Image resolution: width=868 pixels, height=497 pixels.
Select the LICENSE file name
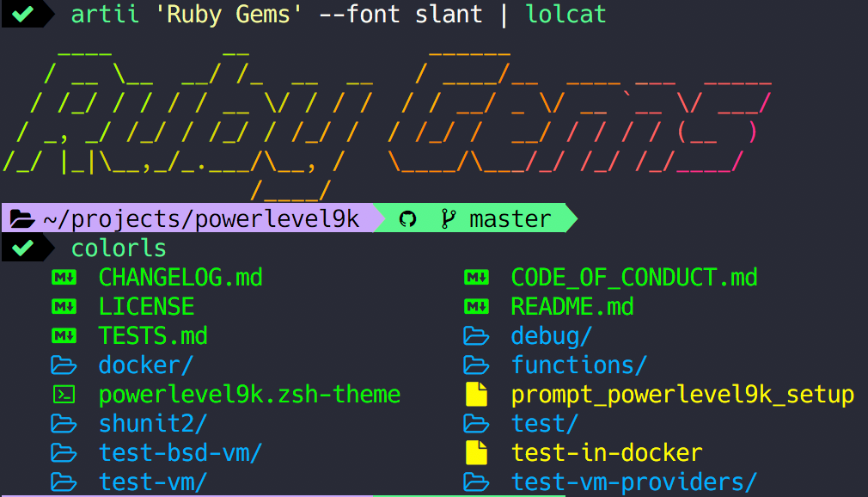146,307
